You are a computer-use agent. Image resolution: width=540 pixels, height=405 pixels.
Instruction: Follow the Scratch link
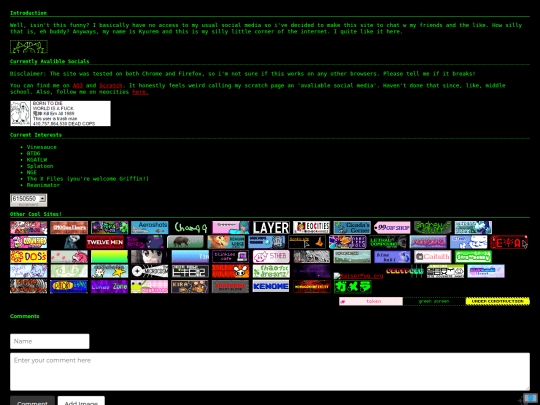click(x=111, y=85)
